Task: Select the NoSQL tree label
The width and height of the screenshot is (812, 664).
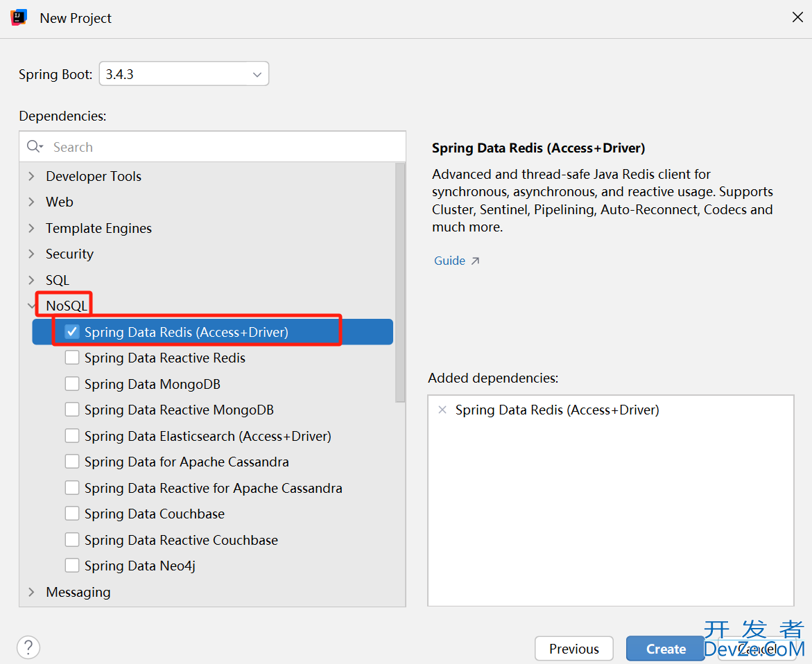Action: (67, 306)
